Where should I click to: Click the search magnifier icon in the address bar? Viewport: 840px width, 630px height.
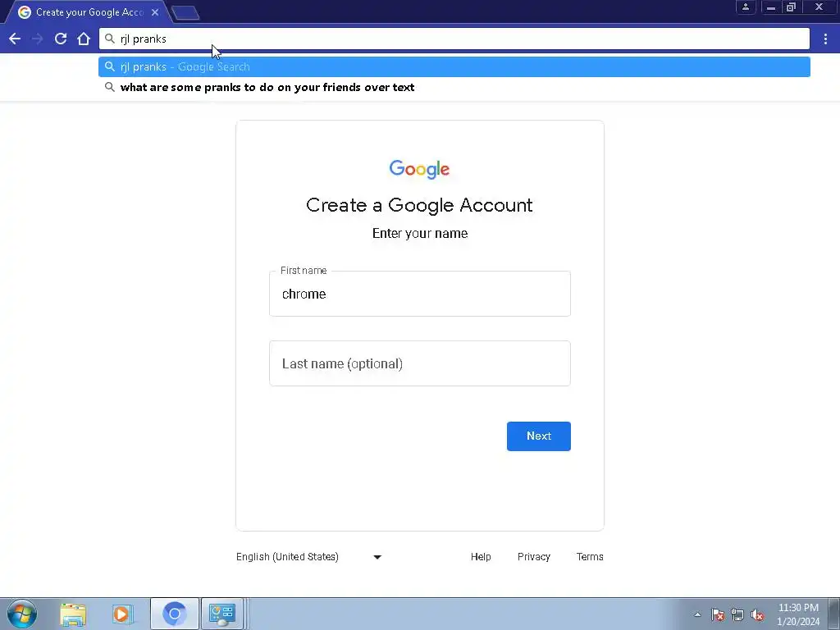pos(110,39)
